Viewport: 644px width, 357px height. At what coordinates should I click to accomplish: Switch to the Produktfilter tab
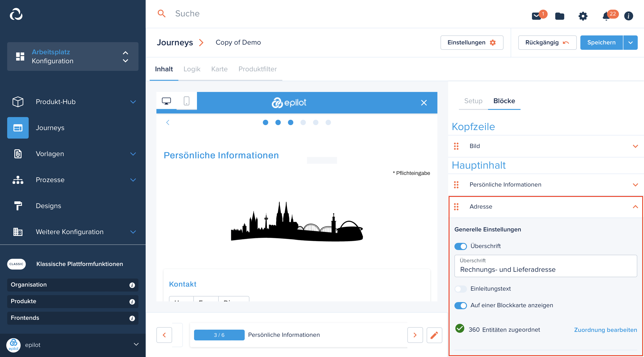pyautogui.click(x=257, y=69)
